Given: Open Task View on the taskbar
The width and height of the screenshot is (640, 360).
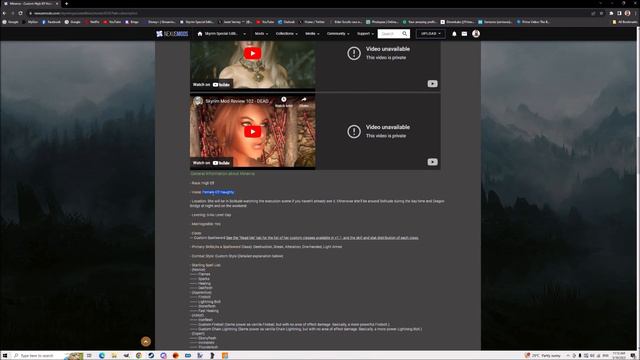Looking at the screenshot, I should pos(89,356).
